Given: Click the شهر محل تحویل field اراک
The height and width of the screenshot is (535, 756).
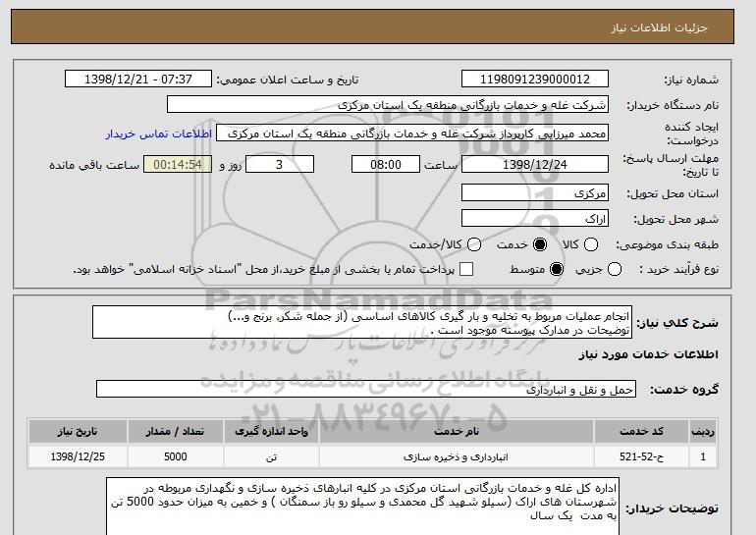Looking at the screenshot, I should click(535, 218).
